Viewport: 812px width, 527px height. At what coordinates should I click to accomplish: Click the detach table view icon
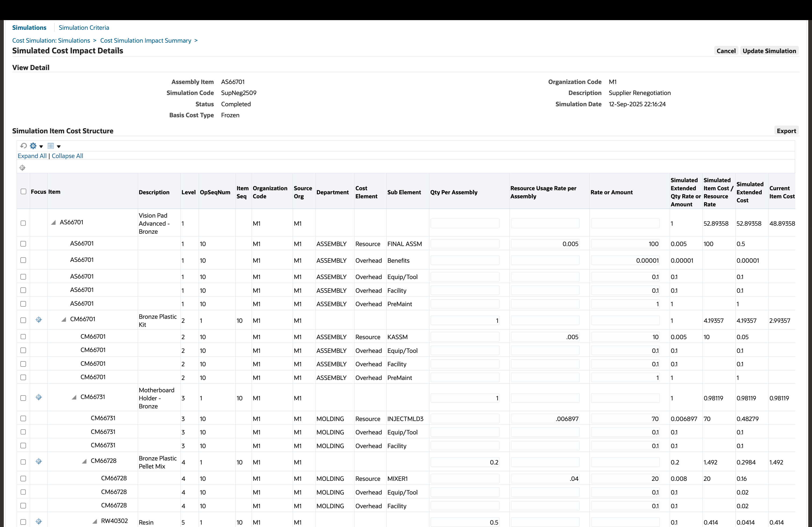[x=50, y=146]
